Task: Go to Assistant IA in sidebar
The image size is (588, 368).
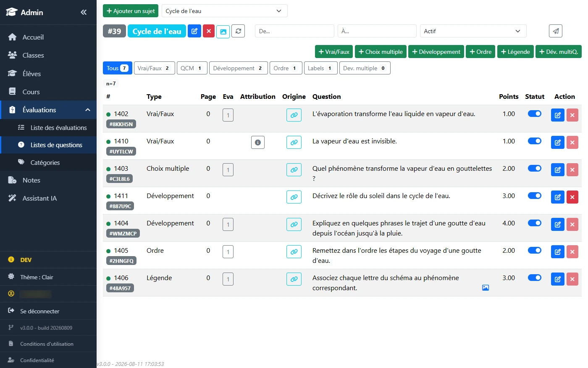Action: (x=48, y=198)
